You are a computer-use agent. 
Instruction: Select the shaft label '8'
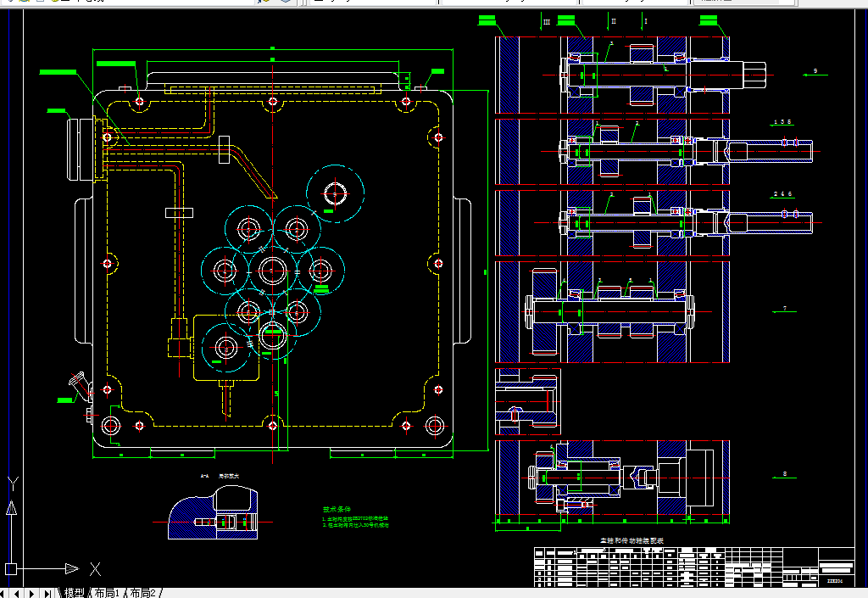click(x=784, y=474)
